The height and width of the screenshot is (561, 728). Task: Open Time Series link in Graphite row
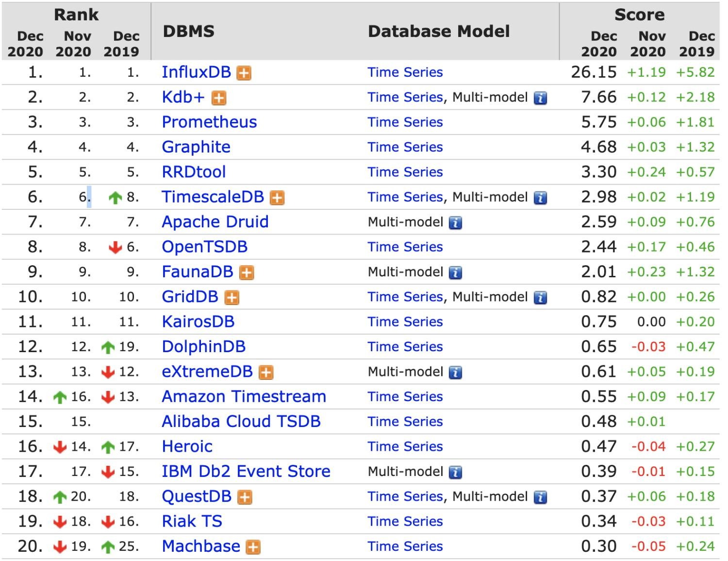pyautogui.click(x=405, y=147)
